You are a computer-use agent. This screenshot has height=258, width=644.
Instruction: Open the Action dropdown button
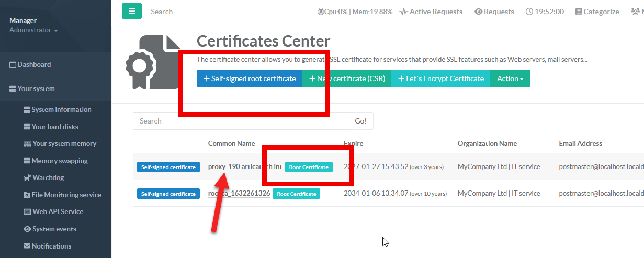pos(510,78)
